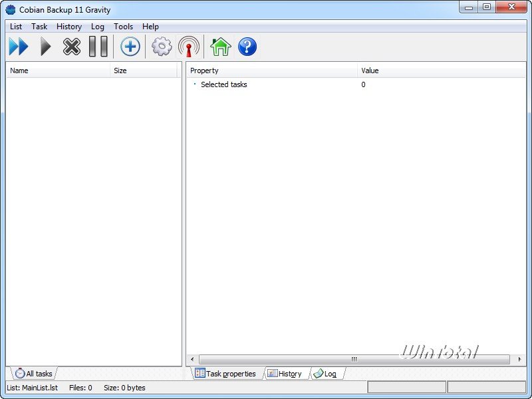This screenshot has width=532, height=399.
Task: Click scrollbar left arrow in properties
Action: [x=192, y=359]
